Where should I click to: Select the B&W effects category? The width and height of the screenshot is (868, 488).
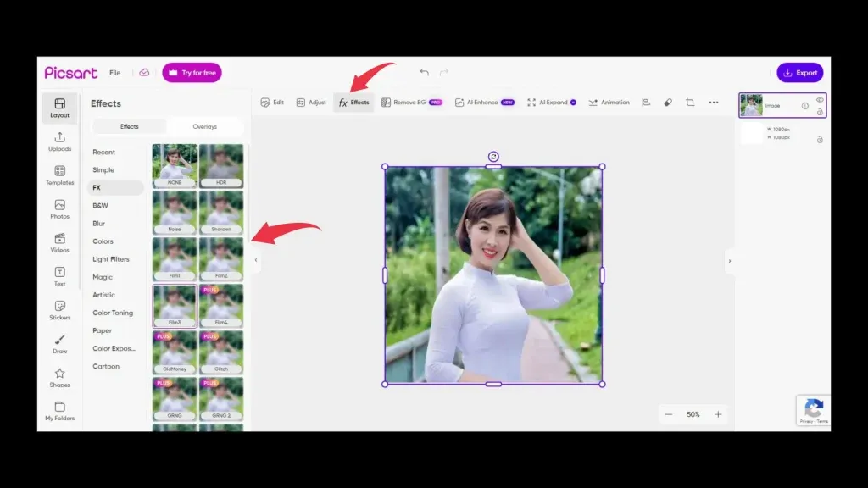100,206
